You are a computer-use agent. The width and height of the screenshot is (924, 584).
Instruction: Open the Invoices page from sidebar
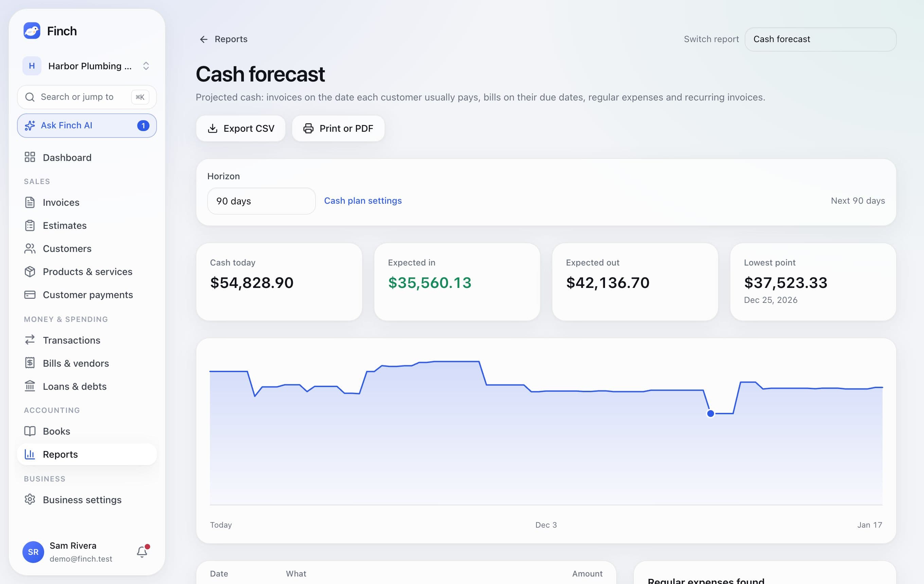(x=87, y=202)
